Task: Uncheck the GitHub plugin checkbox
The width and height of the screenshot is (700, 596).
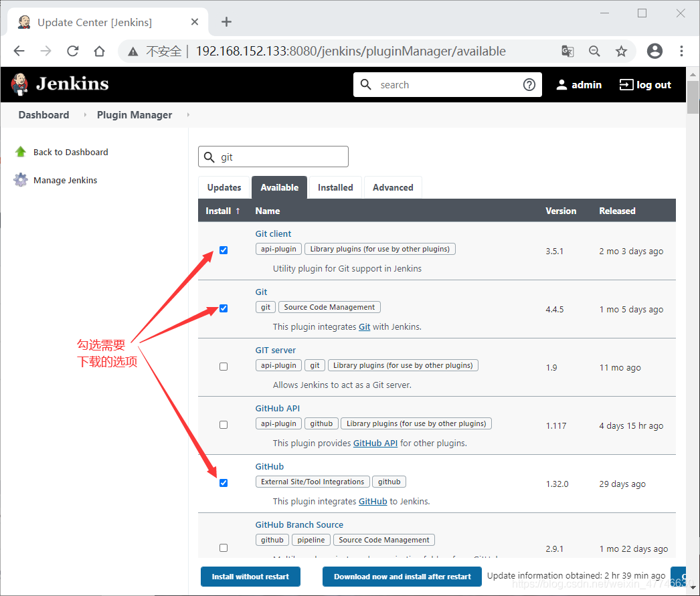Action: [224, 483]
